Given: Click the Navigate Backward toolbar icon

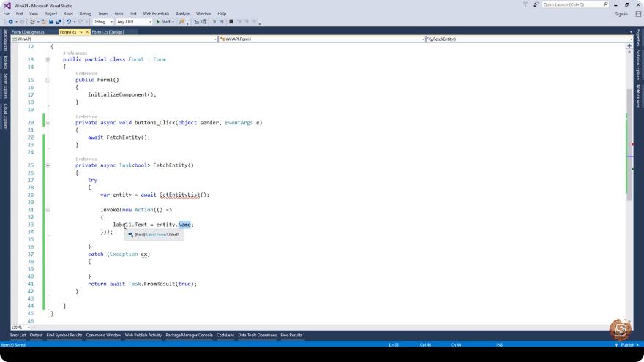Looking at the screenshot, I should 10,22.
